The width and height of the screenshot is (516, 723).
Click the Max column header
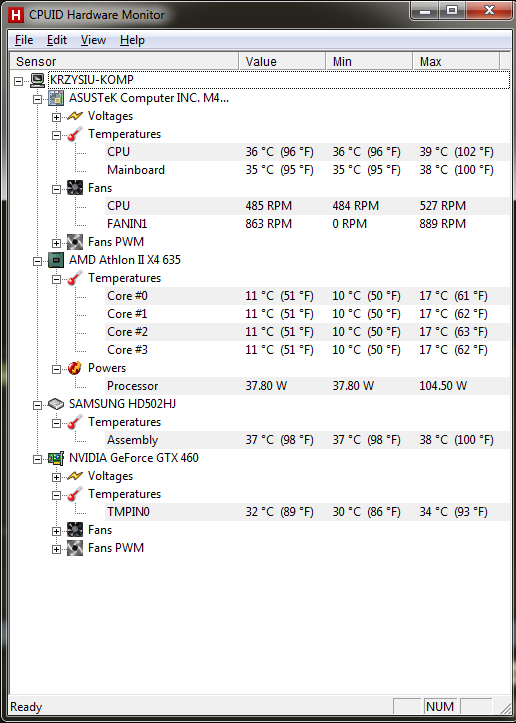pyautogui.click(x=456, y=61)
